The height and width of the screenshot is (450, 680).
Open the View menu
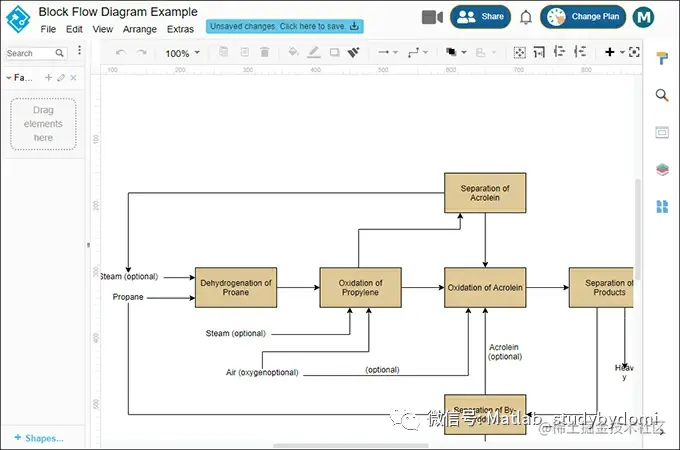point(102,29)
